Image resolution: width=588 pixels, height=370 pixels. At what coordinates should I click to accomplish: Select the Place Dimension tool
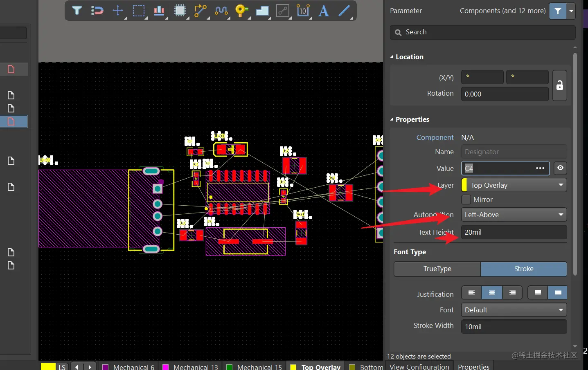click(303, 10)
